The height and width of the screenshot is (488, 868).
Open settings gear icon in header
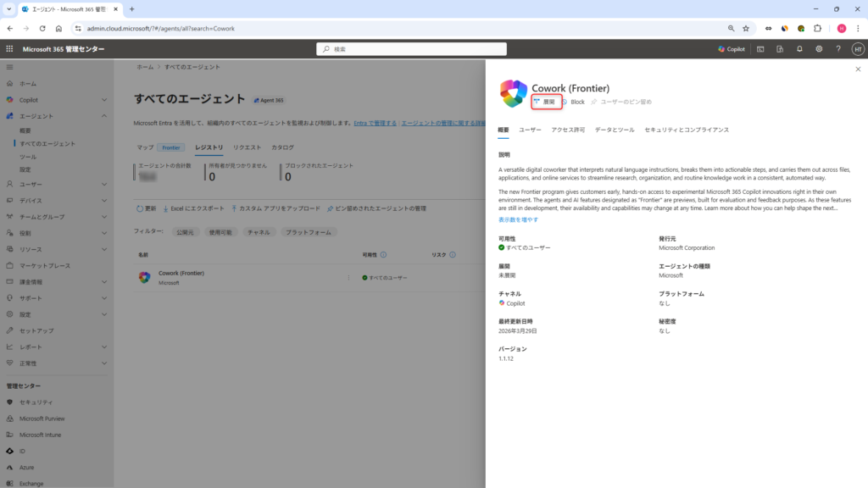pos(819,49)
